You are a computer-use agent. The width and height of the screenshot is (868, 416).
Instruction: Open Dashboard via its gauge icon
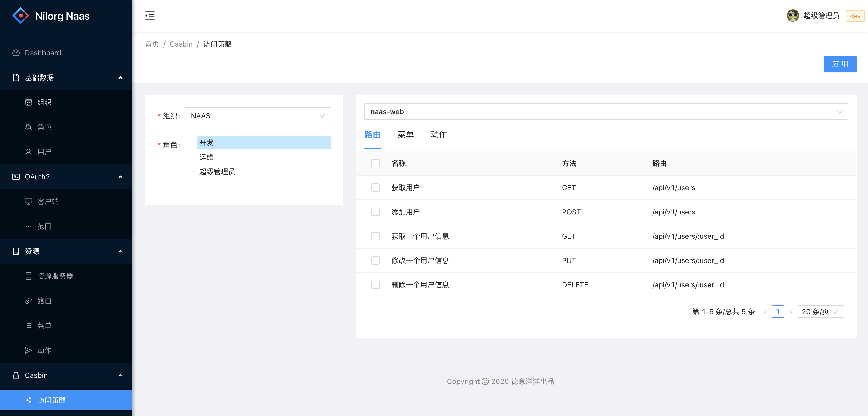click(16, 53)
